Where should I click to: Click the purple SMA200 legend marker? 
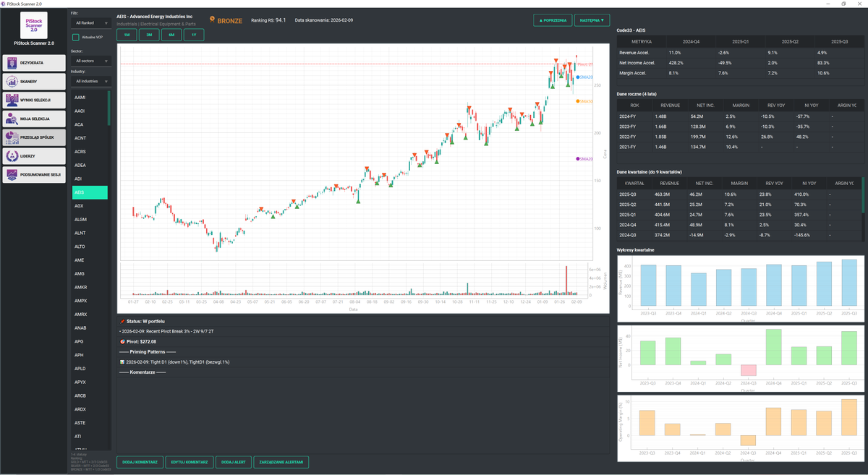point(579,158)
